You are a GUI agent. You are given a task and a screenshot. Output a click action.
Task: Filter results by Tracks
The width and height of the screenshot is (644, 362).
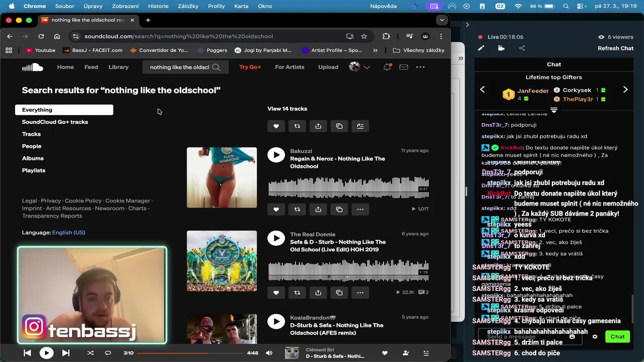(31, 134)
